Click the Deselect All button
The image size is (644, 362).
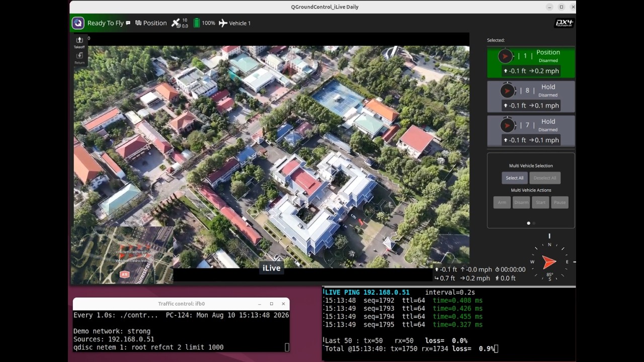545,178
